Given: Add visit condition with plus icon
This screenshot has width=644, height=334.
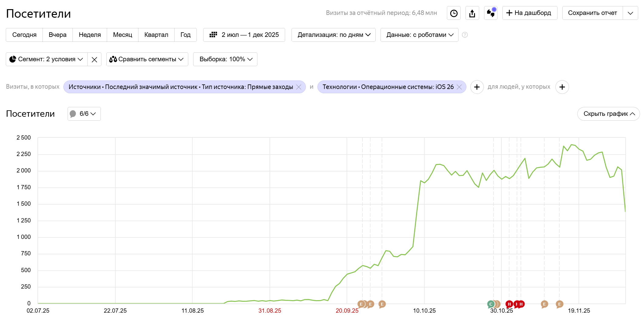Looking at the screenshot, I should pos(477,87).
